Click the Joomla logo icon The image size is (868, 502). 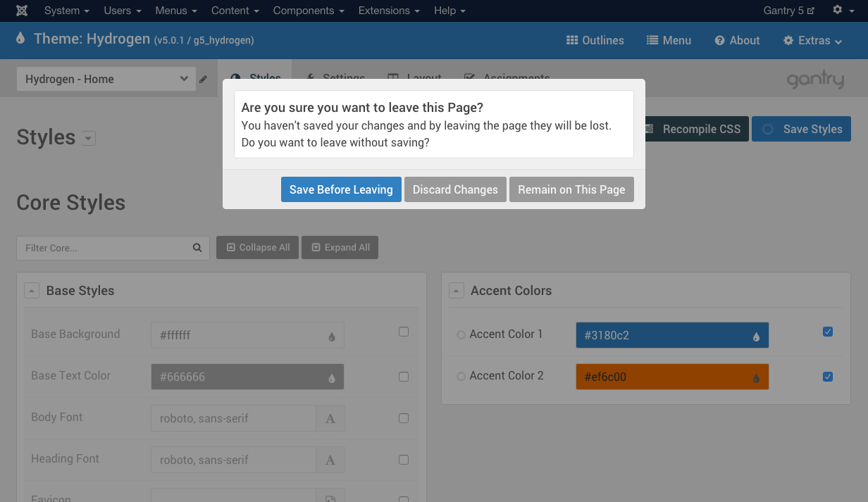click(x=22, y=11)
